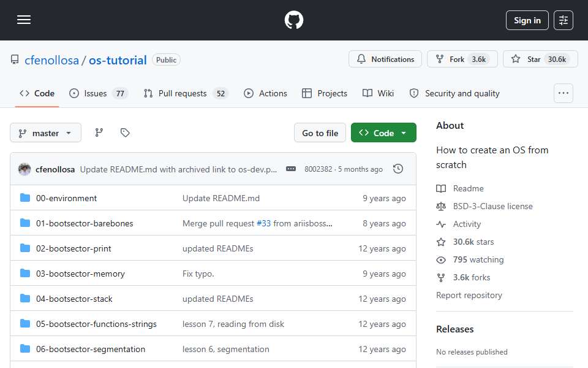Open commit 'lesson 6, segmentation'
Image resolution: width=588 pixels, height=368 pixels.
[x=226, y=349]
